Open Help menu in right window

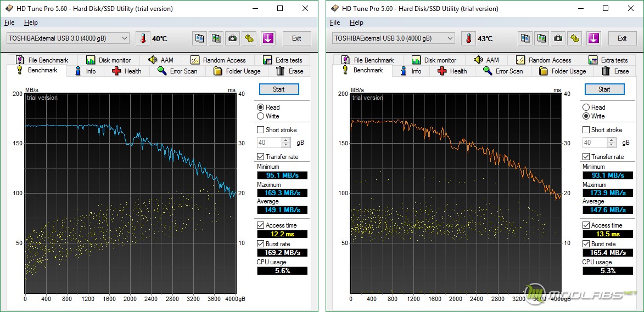click(x=356, y=22)
